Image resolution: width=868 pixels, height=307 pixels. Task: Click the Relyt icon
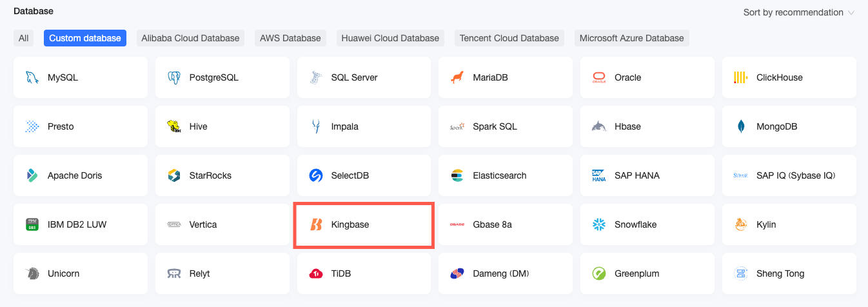[x=174, y=273]
